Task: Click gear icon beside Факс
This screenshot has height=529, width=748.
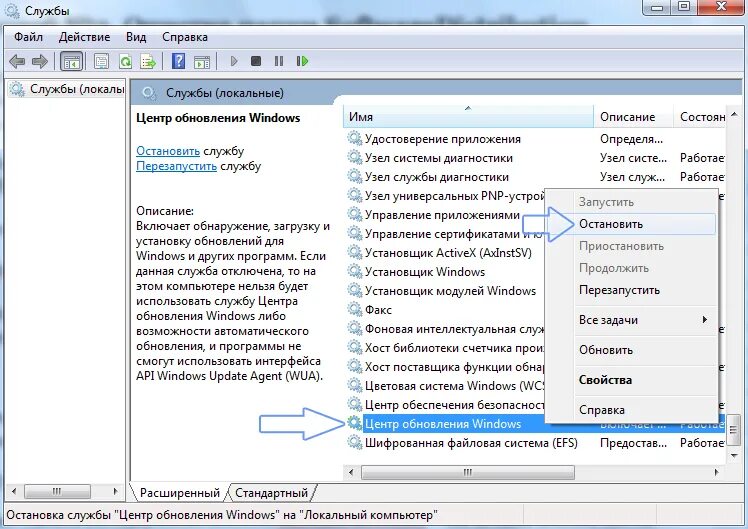Action: [x=354, y=310]
